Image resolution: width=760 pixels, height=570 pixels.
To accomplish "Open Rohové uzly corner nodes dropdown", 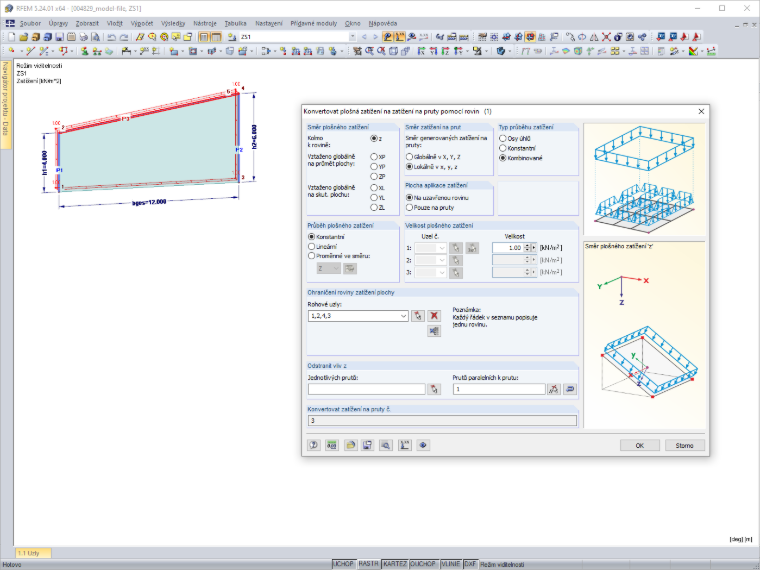I will click(403, 316).
